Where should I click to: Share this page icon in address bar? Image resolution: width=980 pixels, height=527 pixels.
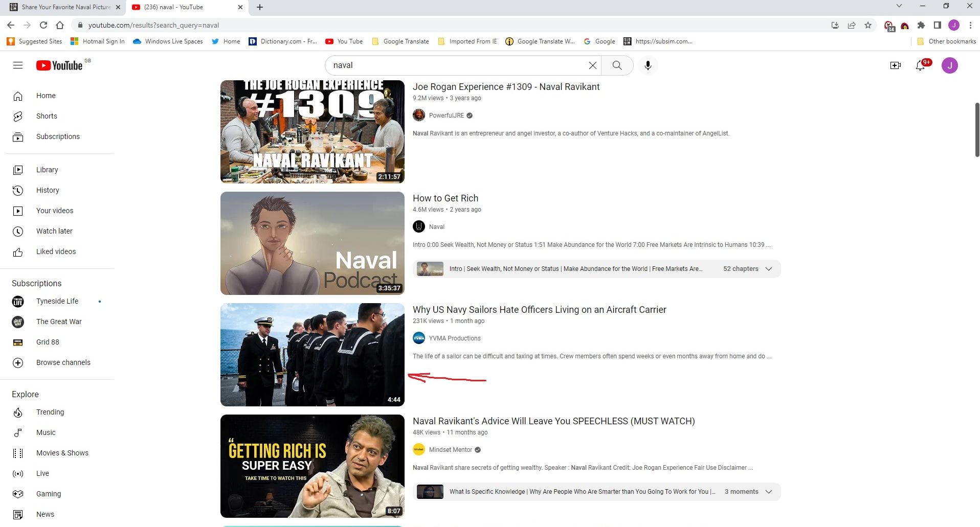tap(852, 25)
